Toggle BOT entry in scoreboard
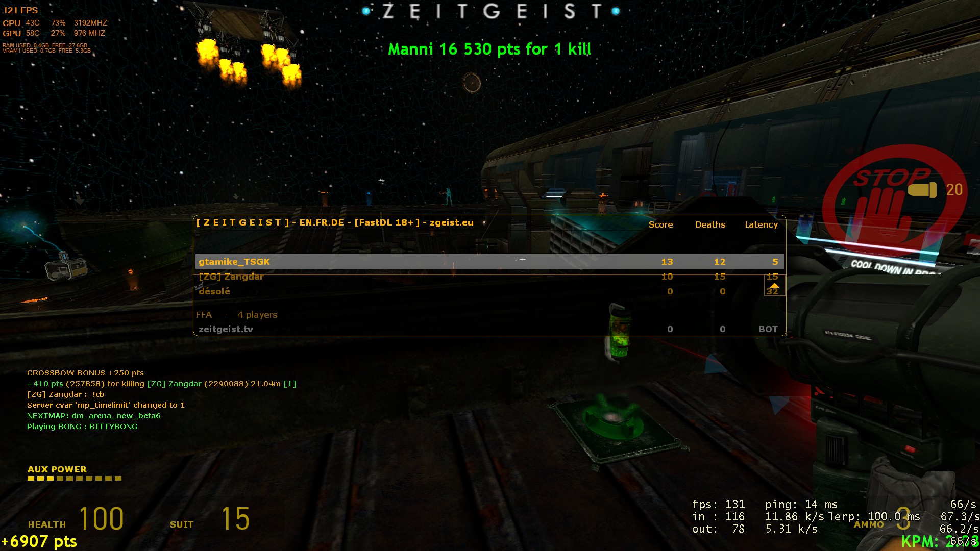Viewport: 980px width, 551px height. pos(491,329)
